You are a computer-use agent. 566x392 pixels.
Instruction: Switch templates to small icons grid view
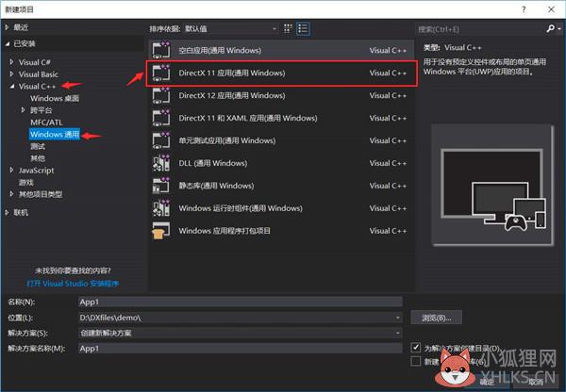tap(288, 28)
